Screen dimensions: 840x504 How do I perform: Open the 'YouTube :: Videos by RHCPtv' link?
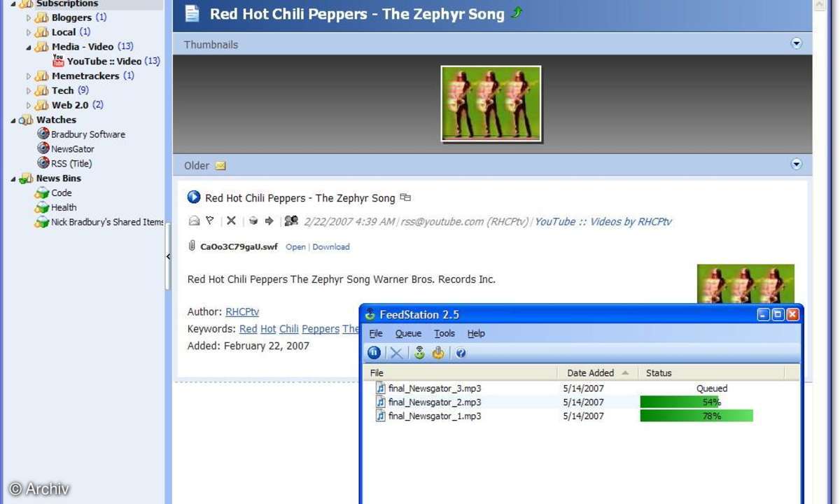pos(603,221)
